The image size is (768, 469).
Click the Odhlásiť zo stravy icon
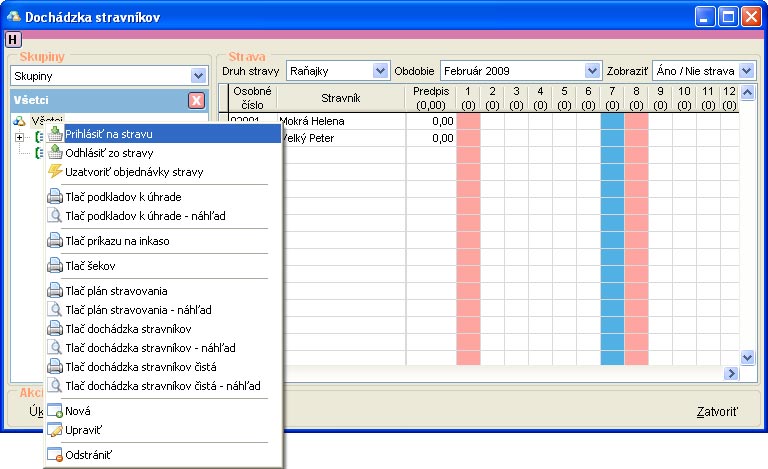pos(55,153)
